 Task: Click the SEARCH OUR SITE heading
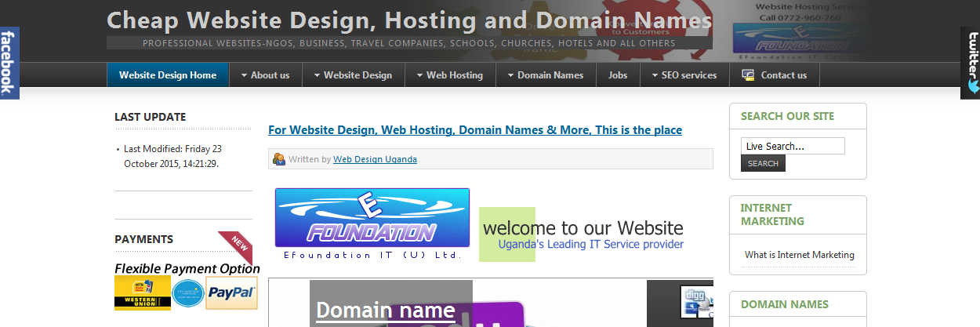pos(787,116)
